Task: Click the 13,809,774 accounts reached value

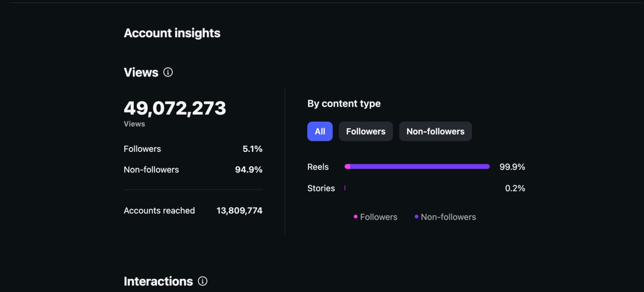Action: click(x=239, y=211)
